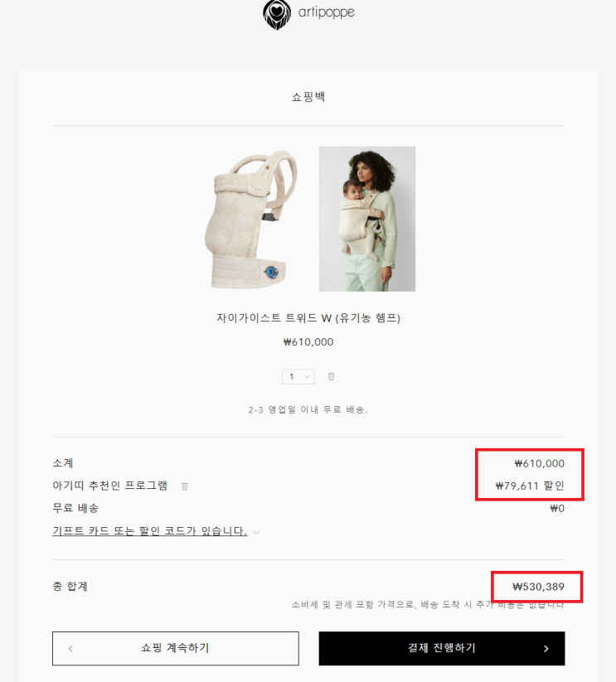616x682 pixels.
Task: Click the artipoppe brand name text
Action: [x=327, y=12]
